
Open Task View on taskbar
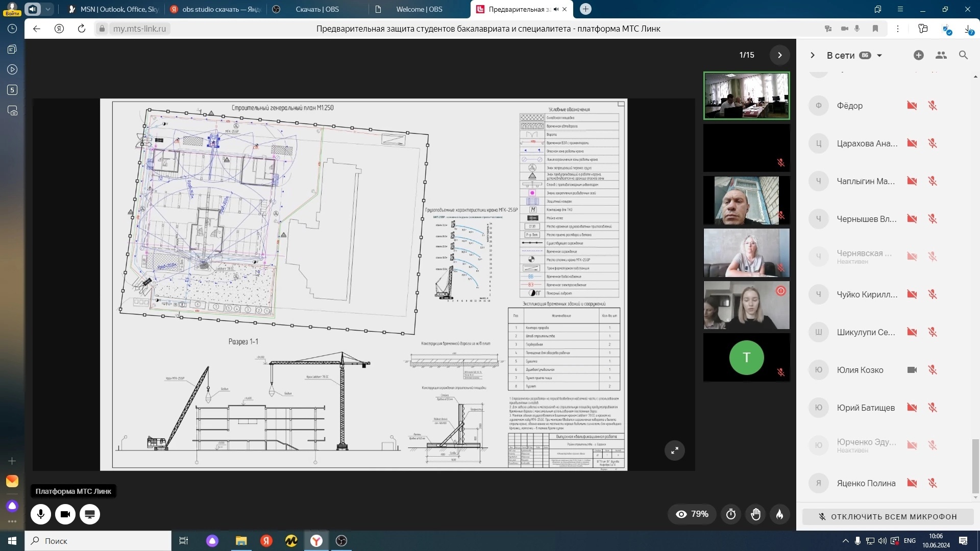coord(183,541)
